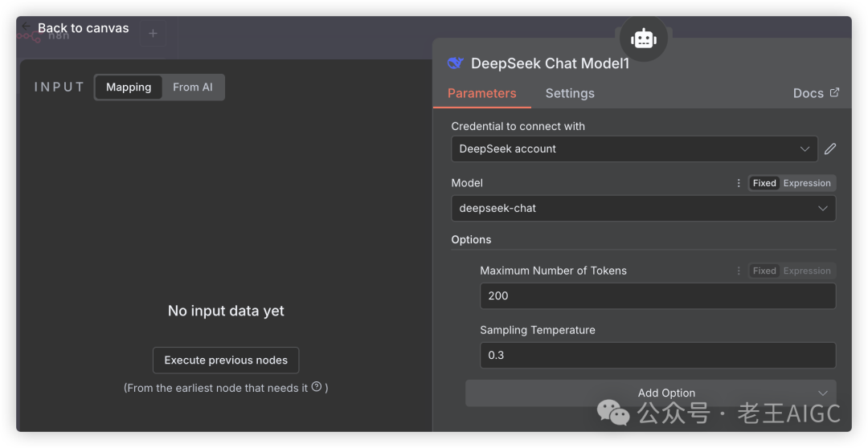Set Model field to Expression mode
The width and height of the screenshot is (868, 448).
click(807, 183)
